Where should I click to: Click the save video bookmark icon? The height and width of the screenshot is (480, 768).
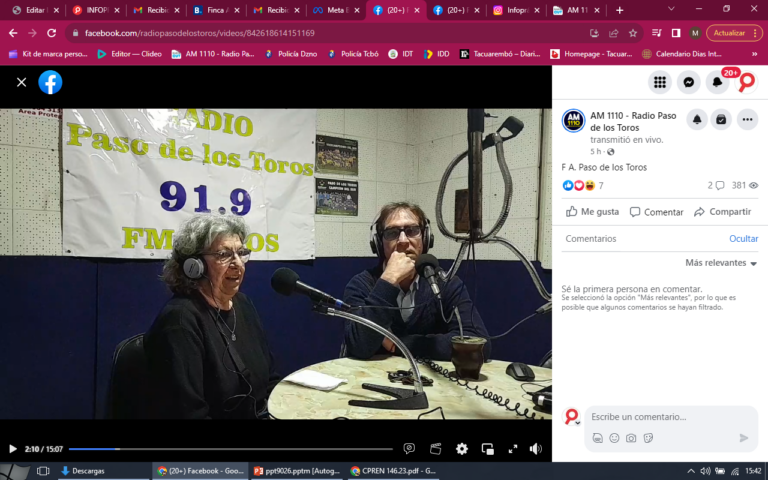721,120
